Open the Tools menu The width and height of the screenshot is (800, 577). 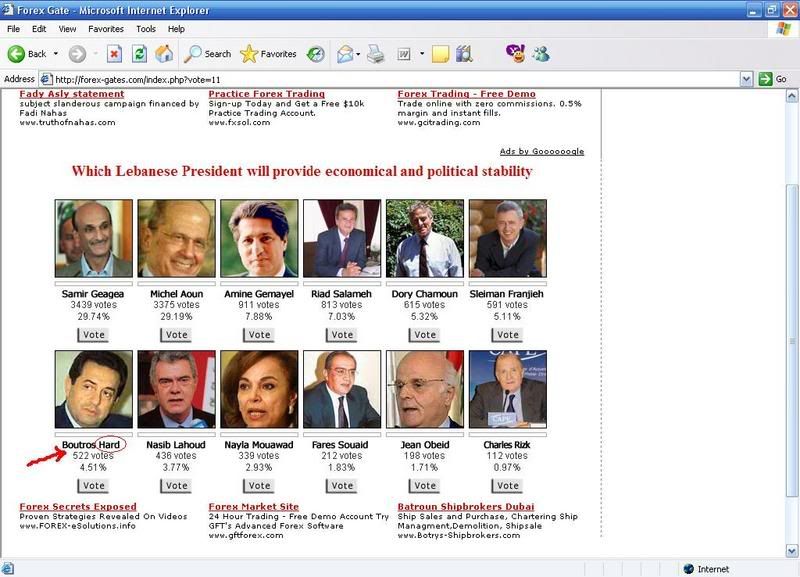[146, 29]
